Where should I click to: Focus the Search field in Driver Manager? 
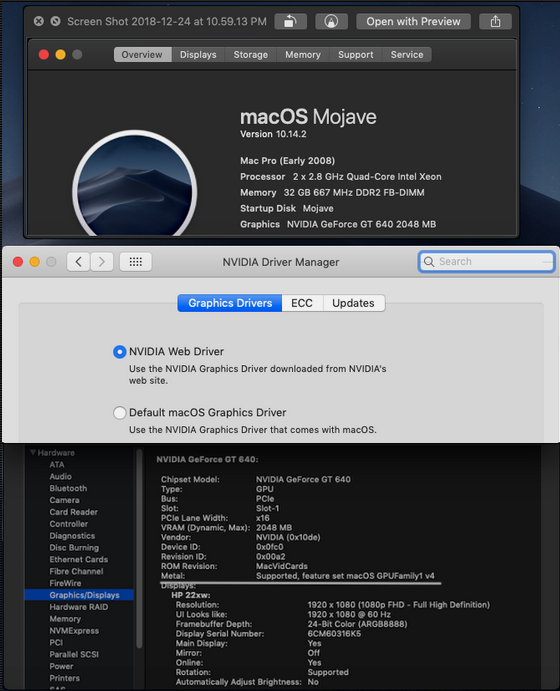[486, 262]
